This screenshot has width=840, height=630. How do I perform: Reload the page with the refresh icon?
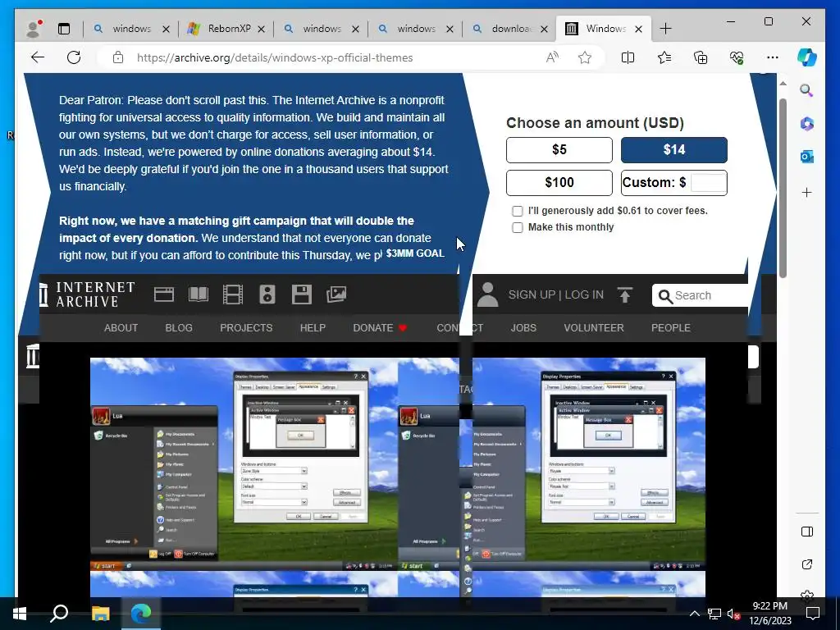pos(74,57)
